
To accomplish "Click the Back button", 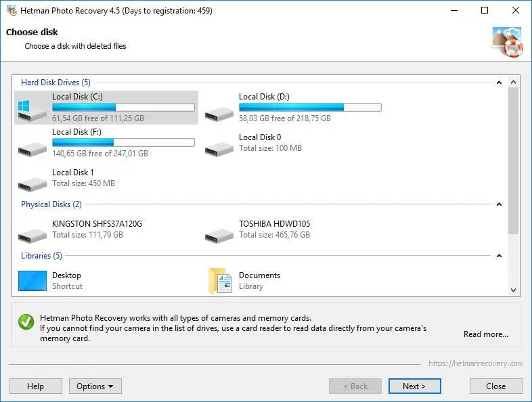I will click(355, 386).
